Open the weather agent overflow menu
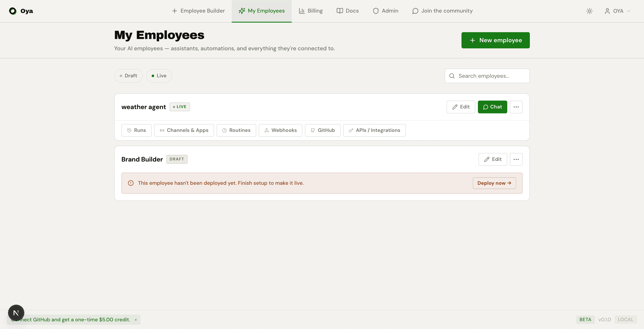 (x=516, y=107)
